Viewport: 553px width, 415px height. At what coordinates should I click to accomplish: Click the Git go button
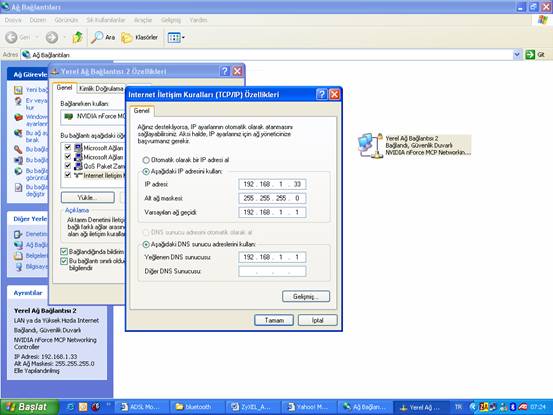(x=535, y=55)
